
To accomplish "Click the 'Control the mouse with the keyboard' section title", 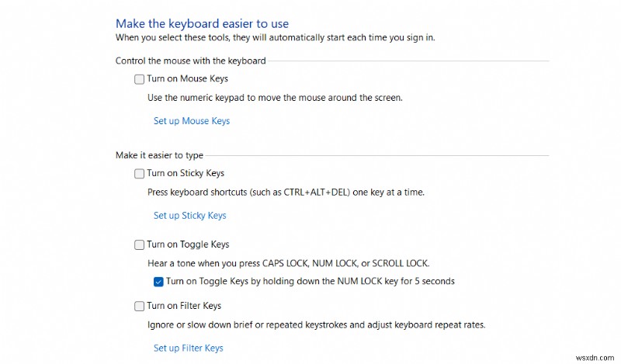I will 191,61.
